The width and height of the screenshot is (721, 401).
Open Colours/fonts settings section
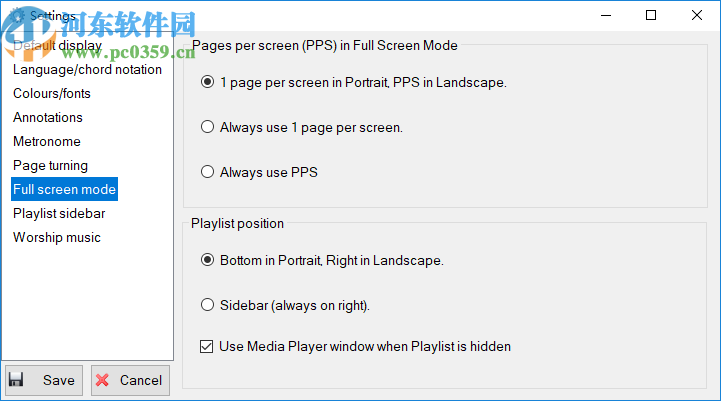52,94
